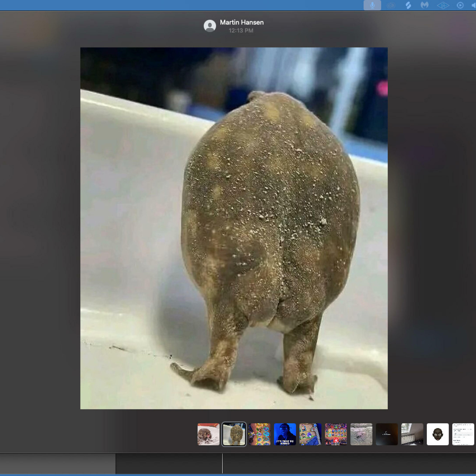This screenshot has width=476, height=476.
Task: Open the last text document thumbnail
Action: pos(463,434)
